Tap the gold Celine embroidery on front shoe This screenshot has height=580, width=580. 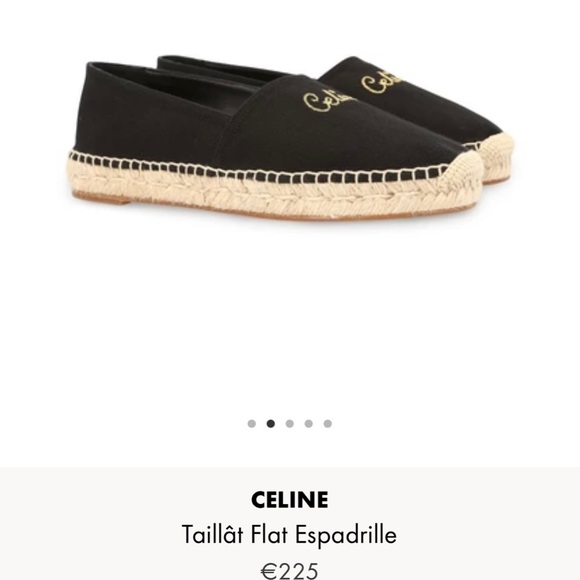[328, 102]
